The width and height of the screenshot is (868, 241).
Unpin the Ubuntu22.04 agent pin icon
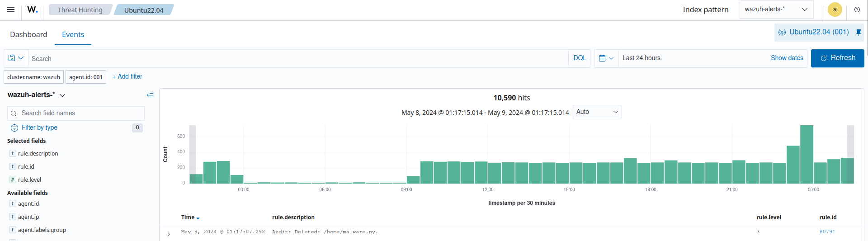click(x=859, y=32)
